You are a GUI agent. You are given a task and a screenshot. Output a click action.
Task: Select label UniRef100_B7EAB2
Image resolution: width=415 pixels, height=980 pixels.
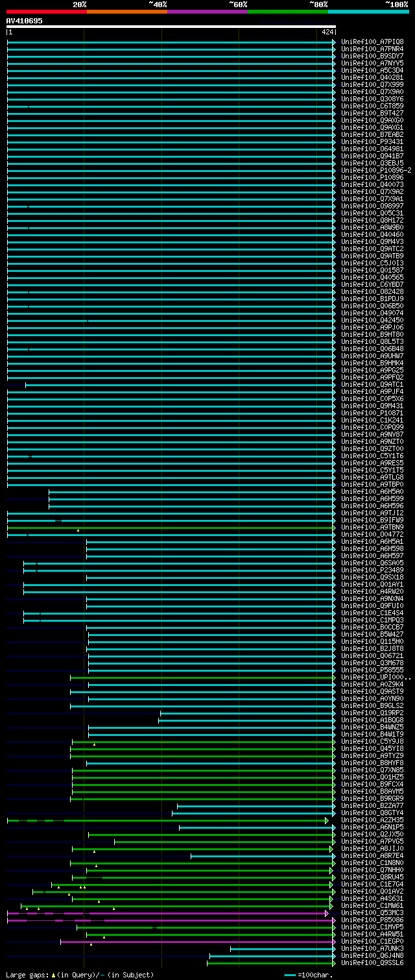point(372,134)
